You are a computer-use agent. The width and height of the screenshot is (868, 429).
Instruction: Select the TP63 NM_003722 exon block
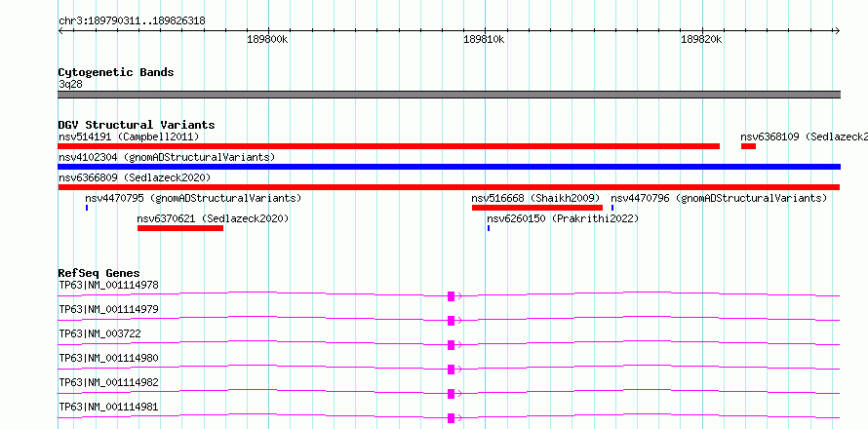pos(452,345)
